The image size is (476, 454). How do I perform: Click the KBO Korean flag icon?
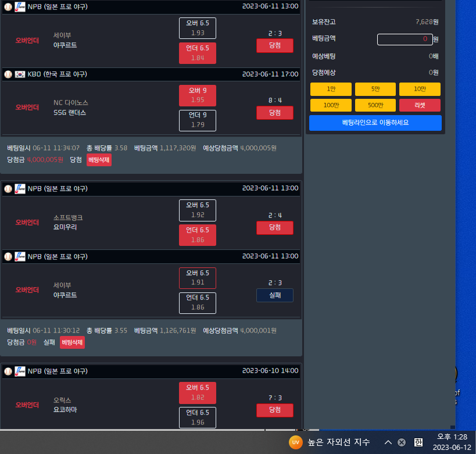tap(20, 74)
